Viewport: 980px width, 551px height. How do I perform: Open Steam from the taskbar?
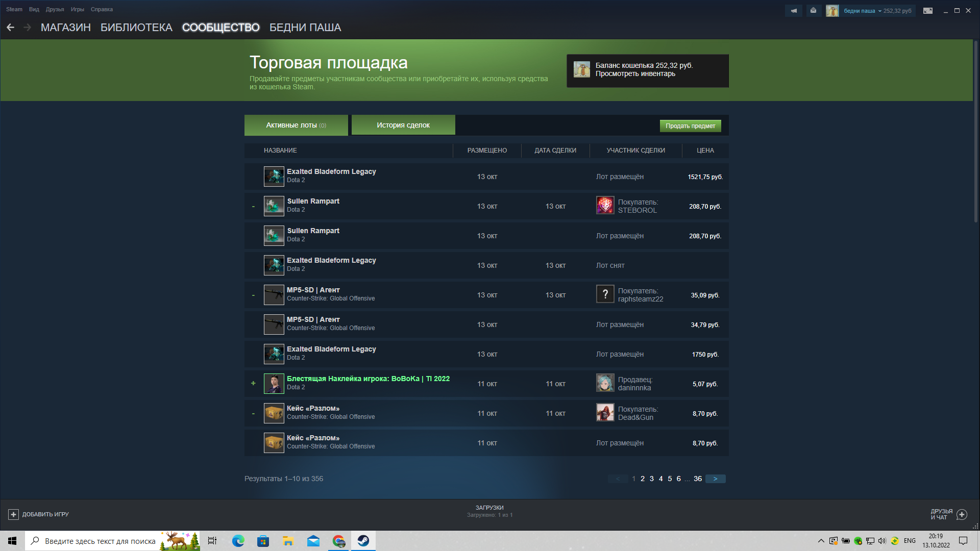pyautogui.click(x=363, y=541)
